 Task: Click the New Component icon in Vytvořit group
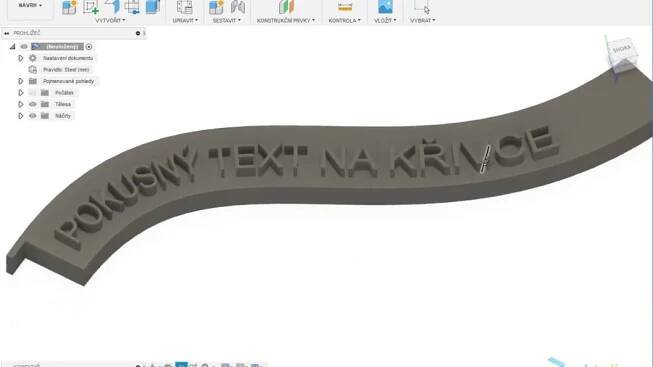pyautogui.click(x=69, y=7)
